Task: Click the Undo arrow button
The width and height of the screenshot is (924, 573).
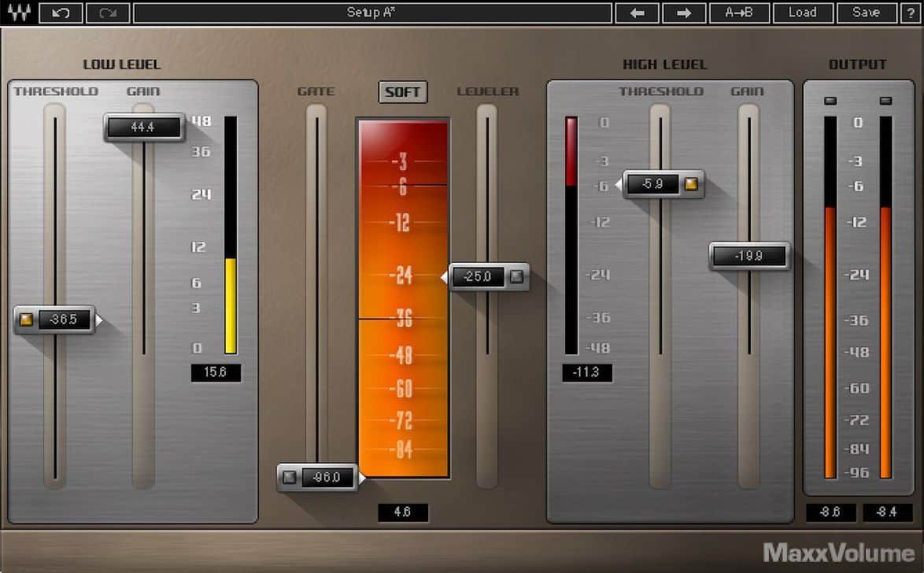Action: coord(60,13)
